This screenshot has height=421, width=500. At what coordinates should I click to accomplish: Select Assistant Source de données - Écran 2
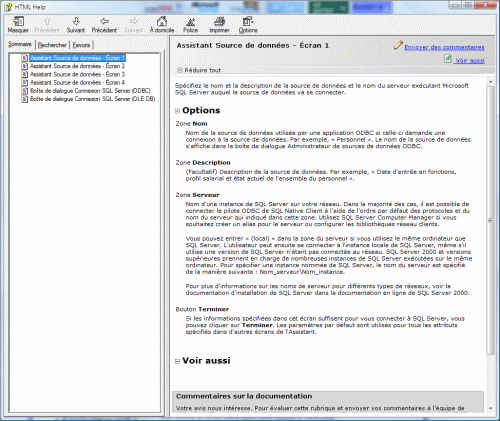77,66
